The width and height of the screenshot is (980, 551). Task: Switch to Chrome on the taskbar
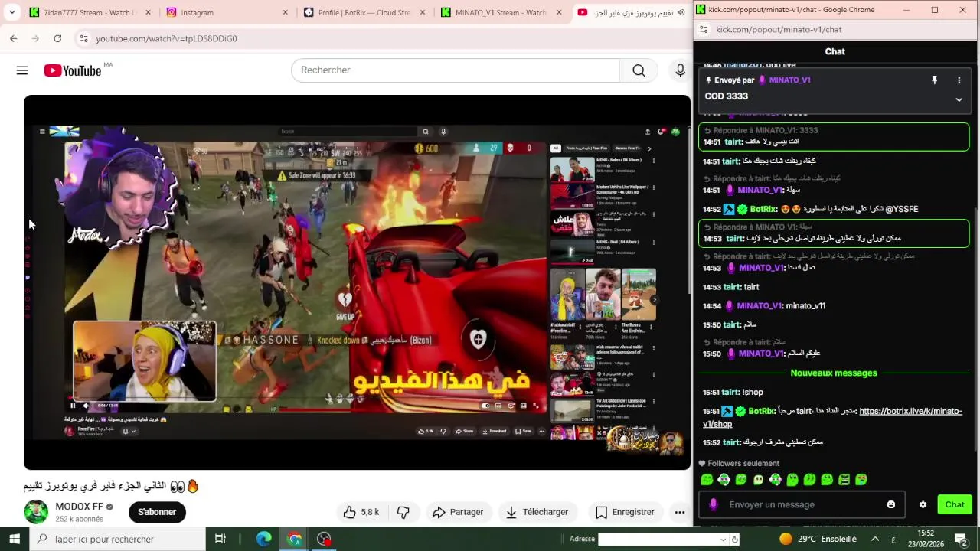coord(295,539)
